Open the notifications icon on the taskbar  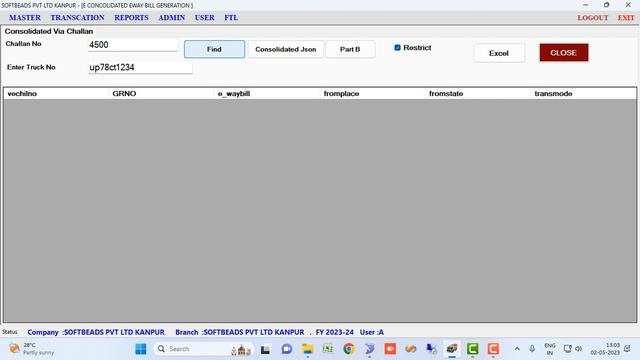[627, 349]
